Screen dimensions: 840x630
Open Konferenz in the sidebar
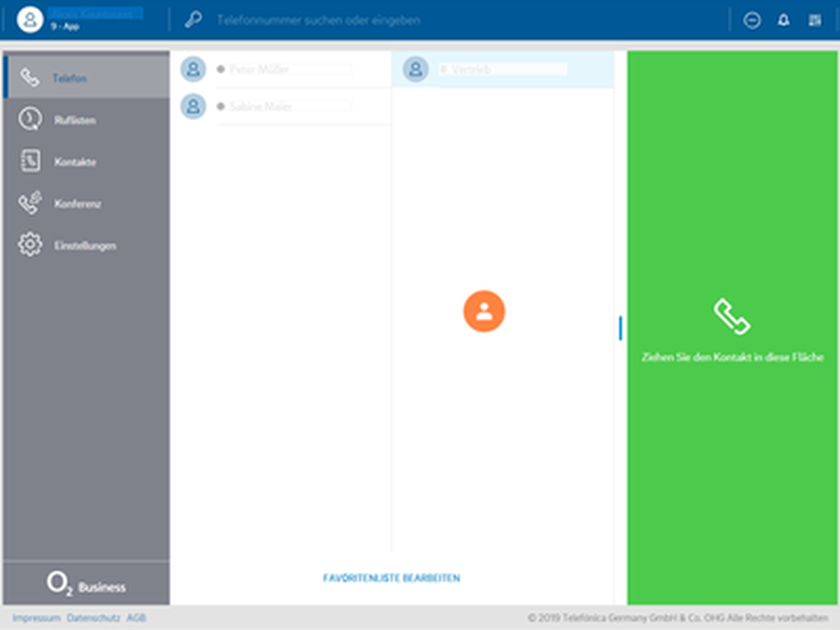(87, 203)
